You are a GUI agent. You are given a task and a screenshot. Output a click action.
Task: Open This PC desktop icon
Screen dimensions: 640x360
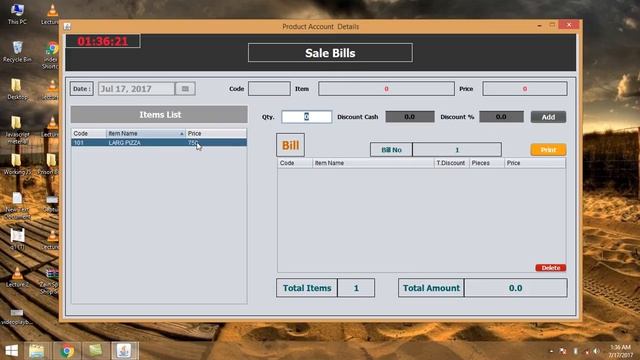(x=17, y=14)
